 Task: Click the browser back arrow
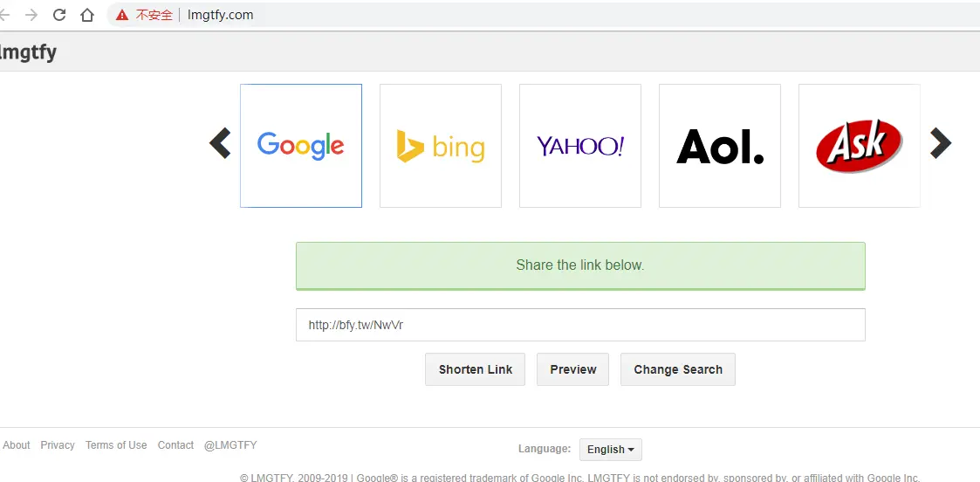(x=3, y=15)
